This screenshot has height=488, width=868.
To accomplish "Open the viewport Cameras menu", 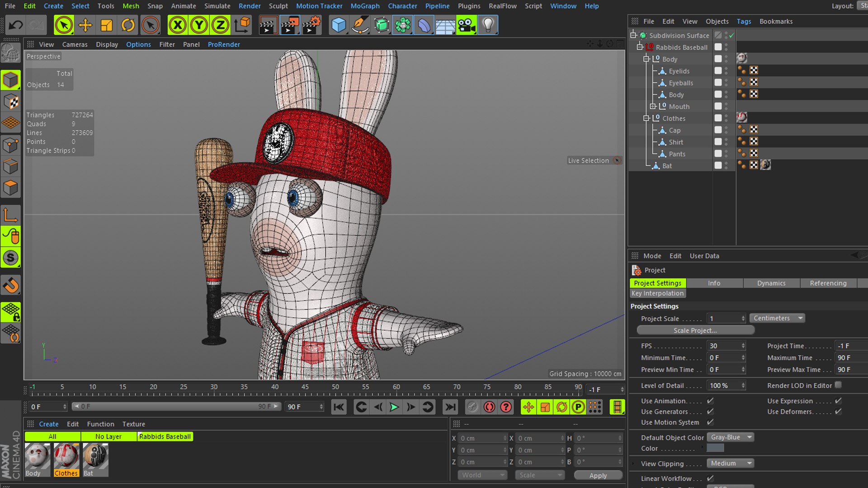I will click(x=75, y=44).
